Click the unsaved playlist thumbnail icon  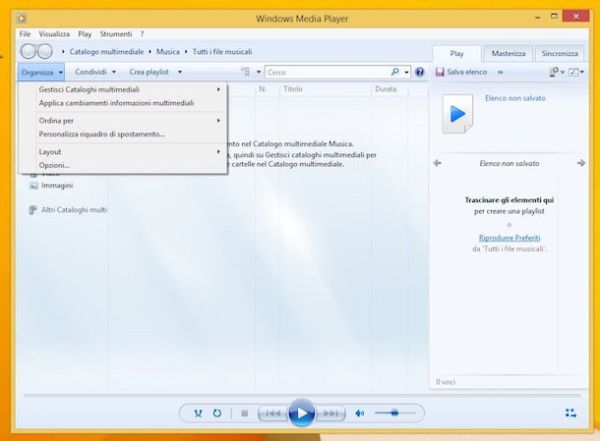pos(456,114)
